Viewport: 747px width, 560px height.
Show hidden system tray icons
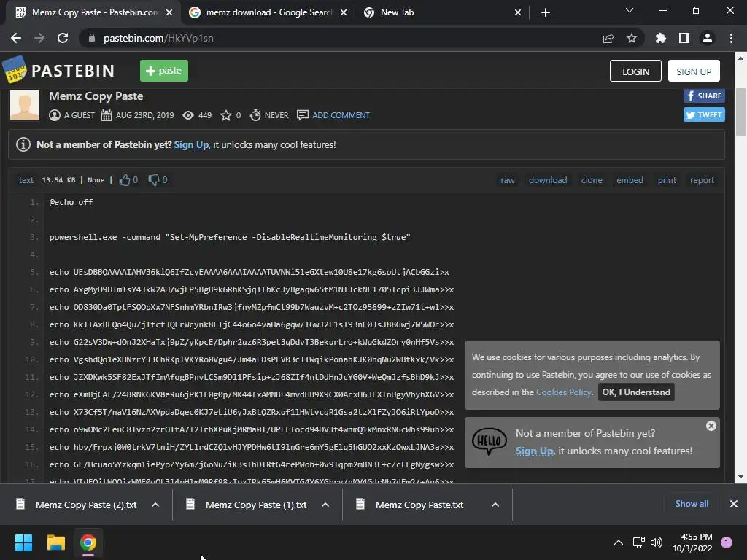coord(619,542)
